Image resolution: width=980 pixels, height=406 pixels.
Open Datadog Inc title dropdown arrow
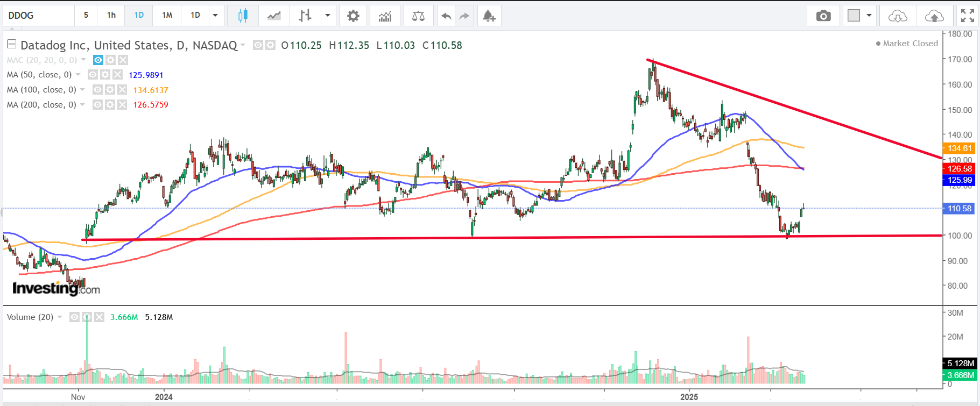pos(243,45)
